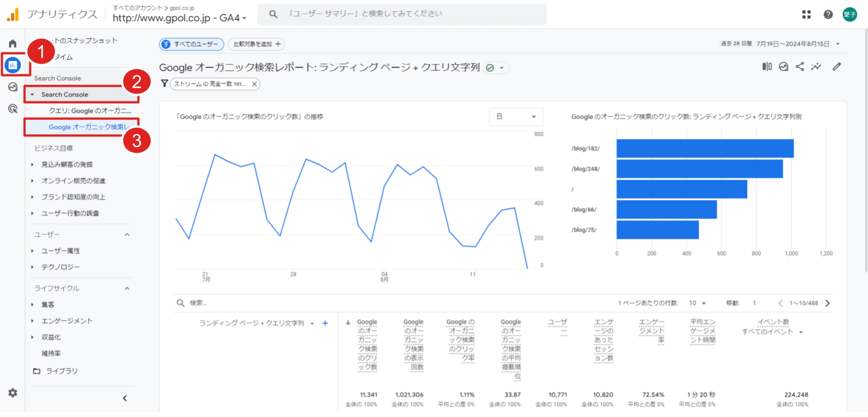The height and width of the screenshot is (417, 868).
Task: Click the ライブラリ folder icon
Action: click(x=37, y=371)
